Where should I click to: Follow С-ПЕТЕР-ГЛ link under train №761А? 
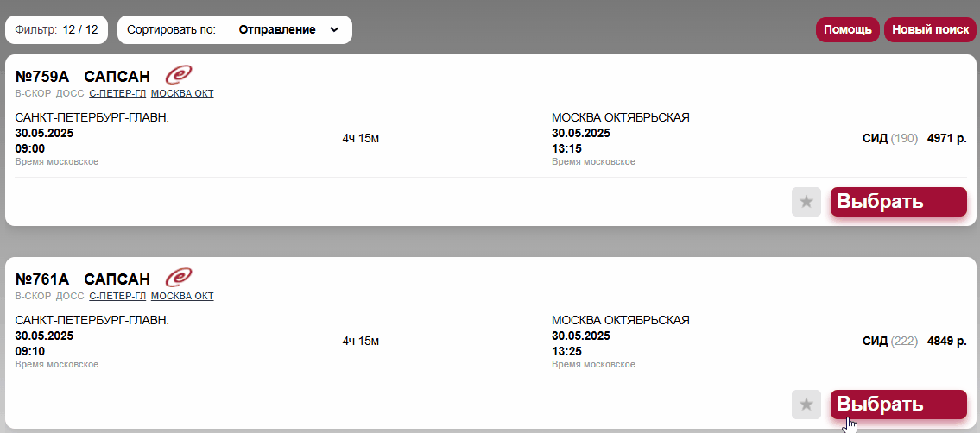(x=117, y=296)
